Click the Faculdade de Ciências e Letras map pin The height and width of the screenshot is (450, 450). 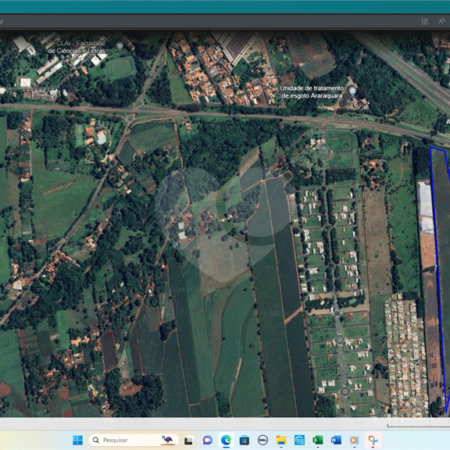120,46
